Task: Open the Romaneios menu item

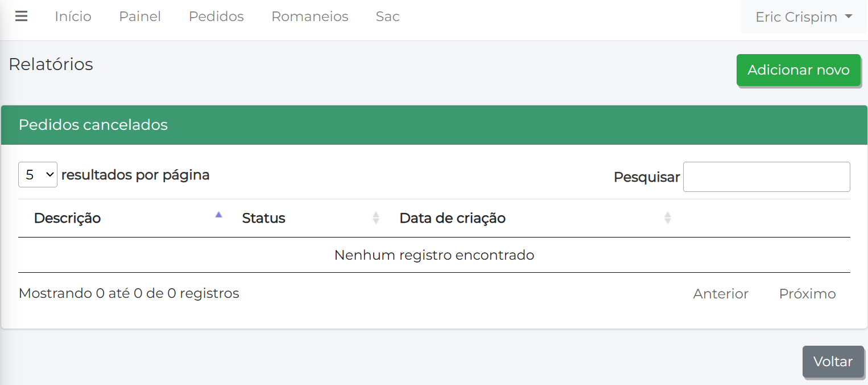Action: (x=310, y=17)
